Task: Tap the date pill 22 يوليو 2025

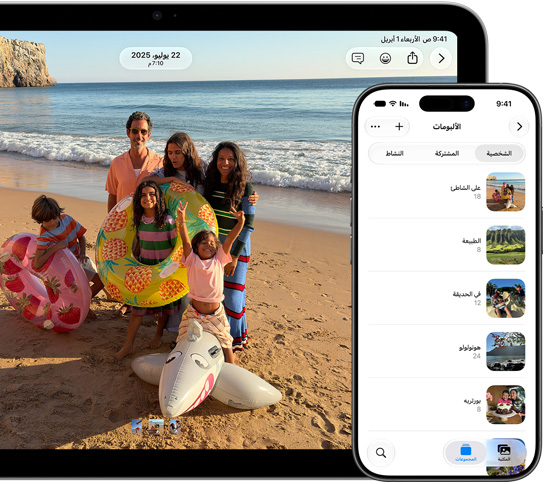Action: [156, 58]
